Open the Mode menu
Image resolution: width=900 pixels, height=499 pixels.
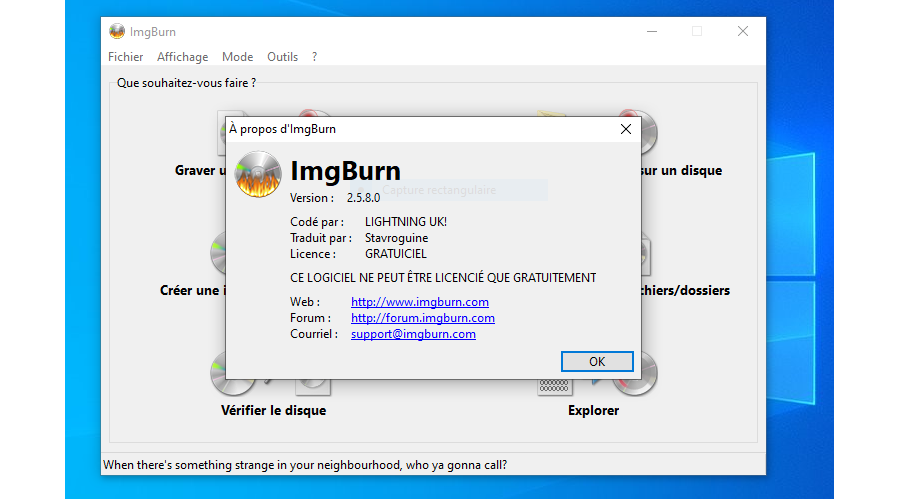pyautogui.click(x=238, y=57)
